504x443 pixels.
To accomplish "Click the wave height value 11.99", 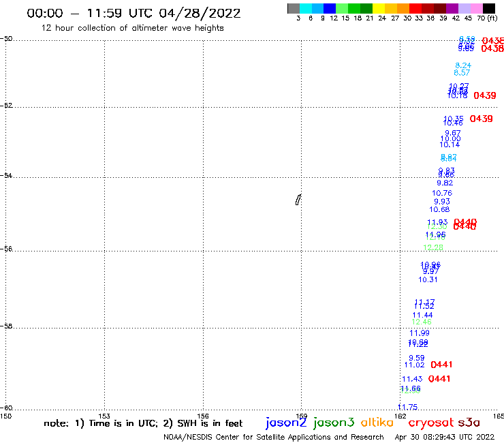I will tap(420, 333).
